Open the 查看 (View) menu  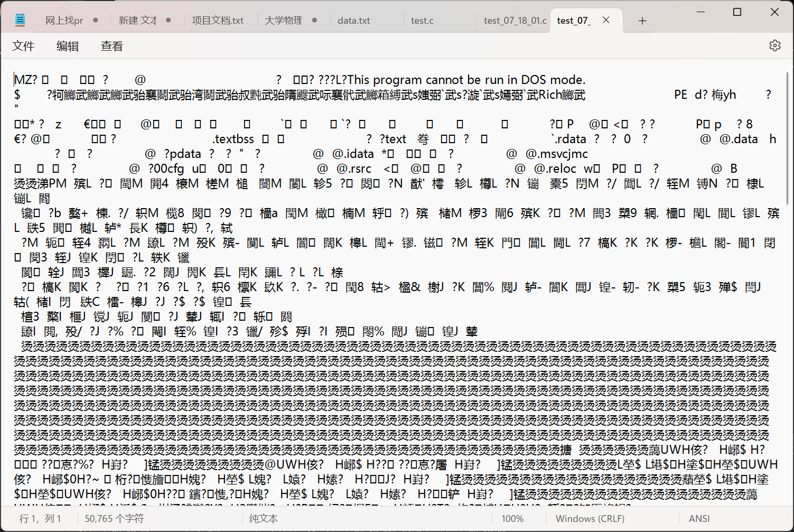pyautogui.click(x=112, y=46)
